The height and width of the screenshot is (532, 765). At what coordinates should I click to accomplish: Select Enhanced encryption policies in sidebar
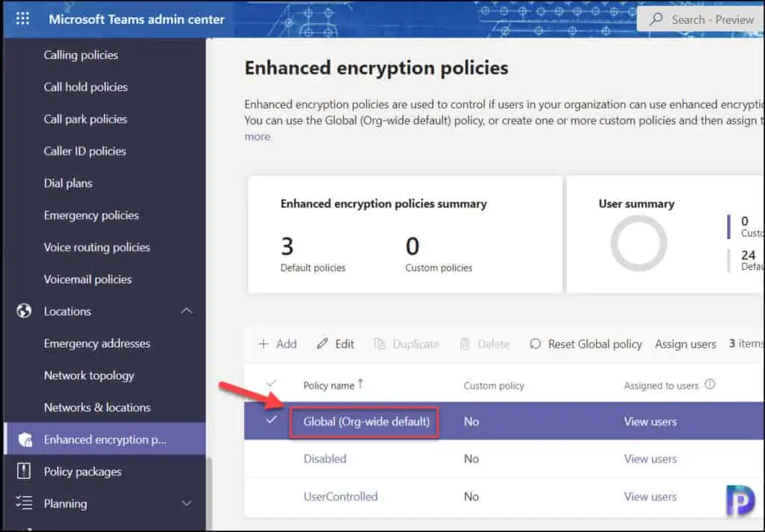(x=105, y=440)
